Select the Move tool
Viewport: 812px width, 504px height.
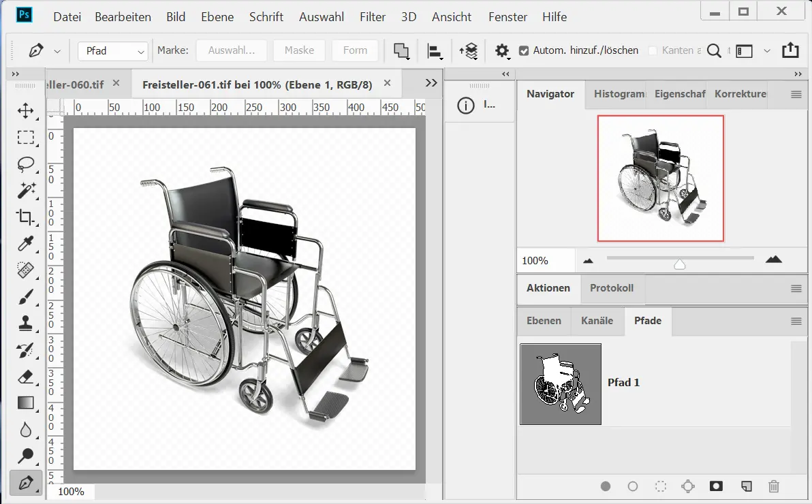[26, 111]
